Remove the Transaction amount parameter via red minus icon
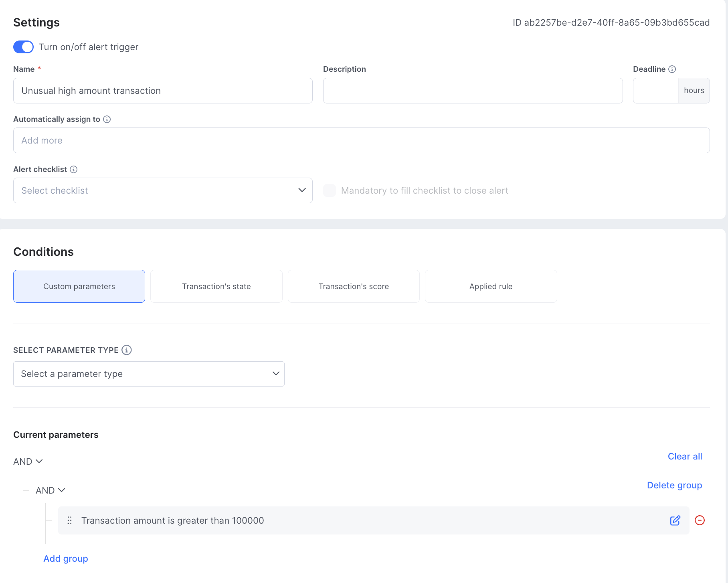Image resolution: width=728 pixels, height=583 pixels. pyautogui.click(x=700, y=520)
